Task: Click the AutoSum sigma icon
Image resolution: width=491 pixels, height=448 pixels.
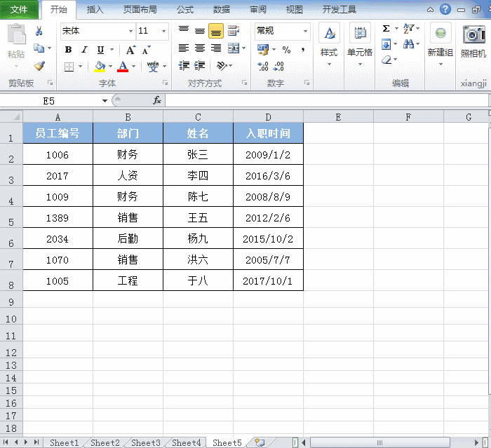Action: (386, 29)
